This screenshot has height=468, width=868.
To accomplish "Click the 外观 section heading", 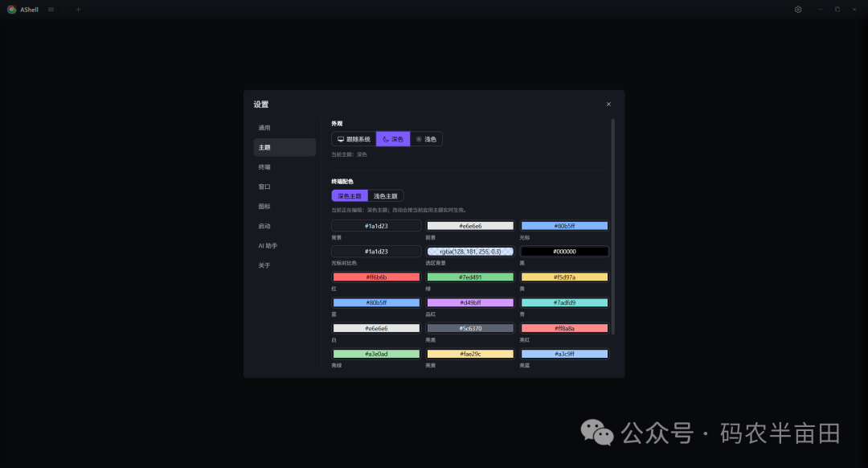I will (x=337, y=124).
